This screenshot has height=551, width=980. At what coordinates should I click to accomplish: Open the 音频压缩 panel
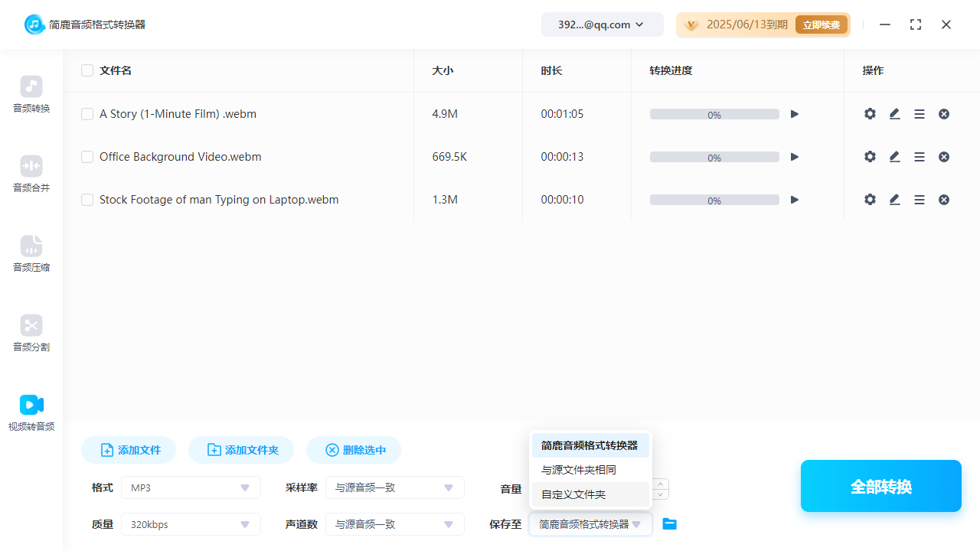pyautogui.click(x=31, y=254)
